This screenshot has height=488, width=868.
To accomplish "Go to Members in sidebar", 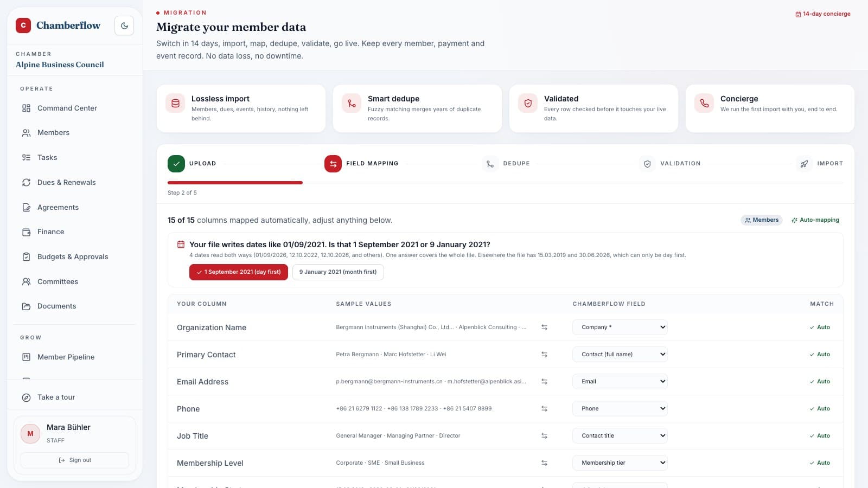I will coord(53,132).
